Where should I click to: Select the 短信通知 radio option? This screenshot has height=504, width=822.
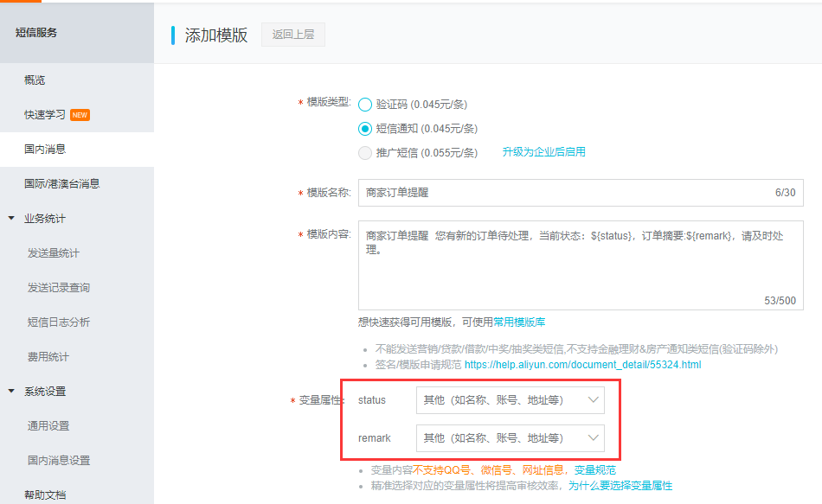[x=365, y=129]
